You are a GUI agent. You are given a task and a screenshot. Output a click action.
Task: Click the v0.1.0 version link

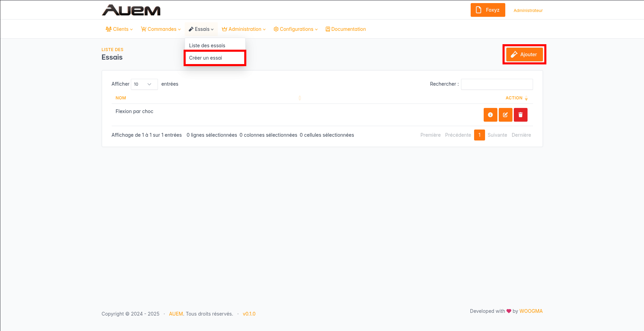tap(249, 314)
